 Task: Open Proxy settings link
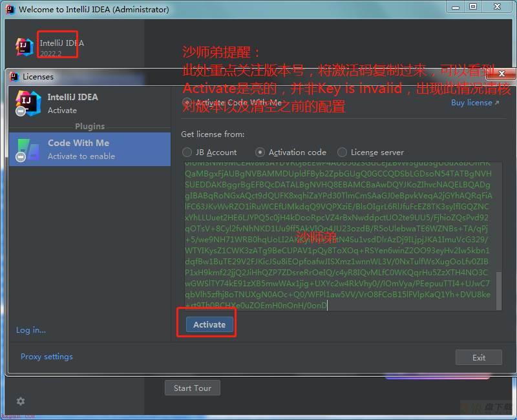pyautogui.click(x=47, y=357)
